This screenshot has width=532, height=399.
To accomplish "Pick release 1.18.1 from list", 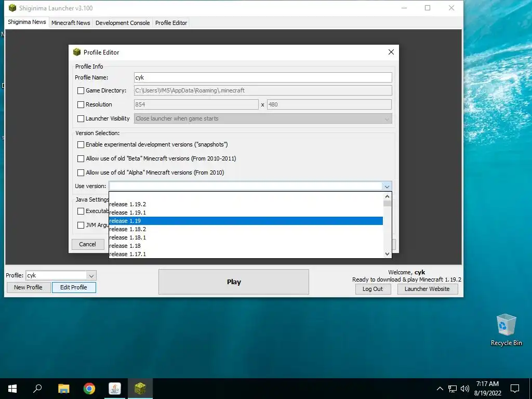I will (246, 237).
